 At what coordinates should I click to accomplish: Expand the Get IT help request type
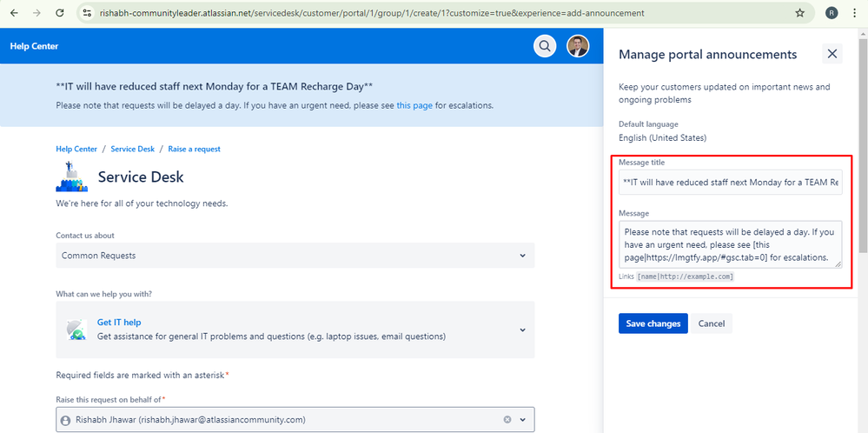tap(522, 330)
